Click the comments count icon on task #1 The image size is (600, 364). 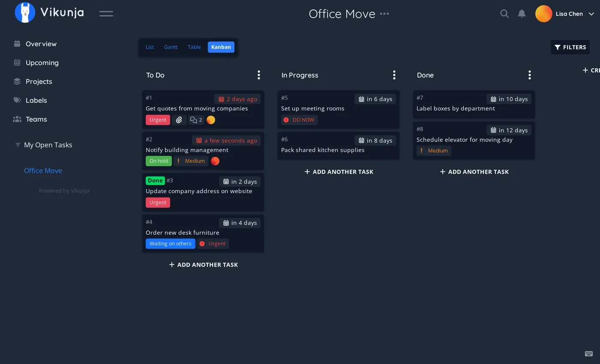(x=196, y=120)
